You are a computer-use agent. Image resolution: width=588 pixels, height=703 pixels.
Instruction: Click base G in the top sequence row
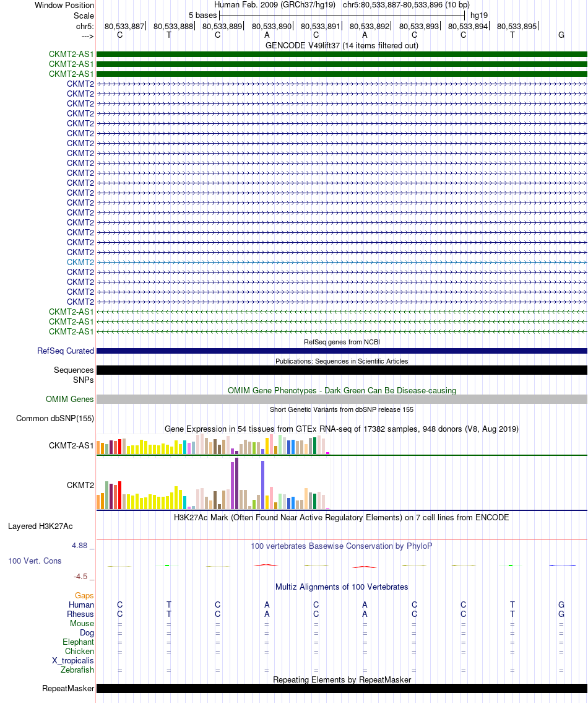pos(561,35)
